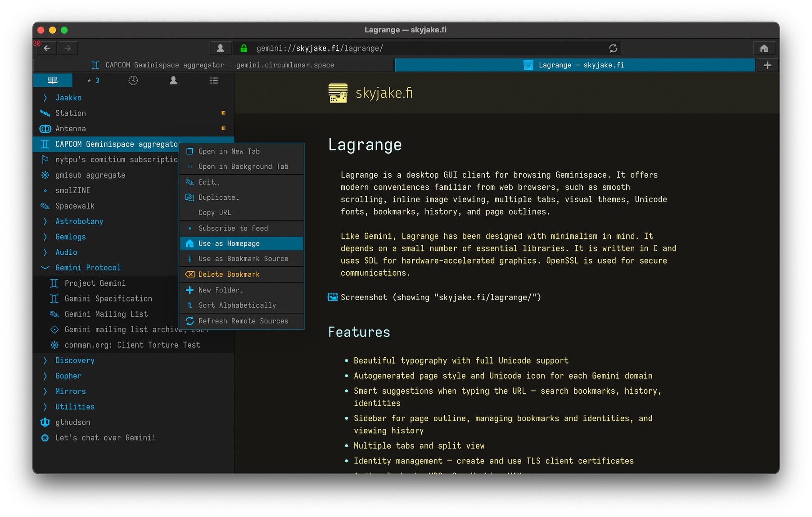Image resolution: width=812 pixels, height=517 pixels.
Task: Click Subscribe to Feed menu entry
Action: coord(233,228)
